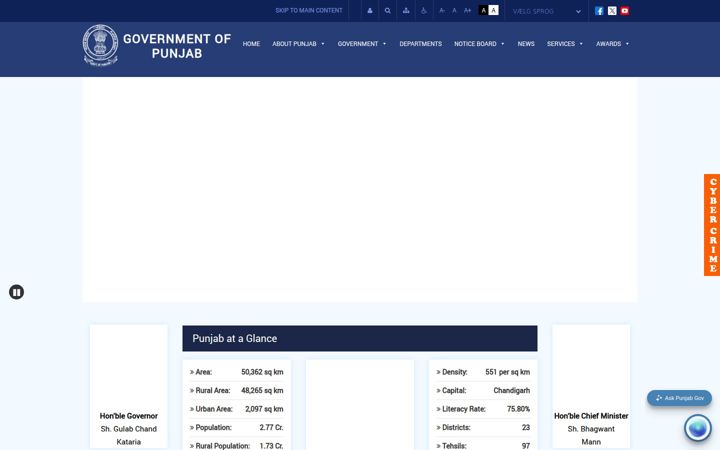
Task: Click Urban Area 2,097 sq km value
Action: pyautogui.click(x=264, y=409)
